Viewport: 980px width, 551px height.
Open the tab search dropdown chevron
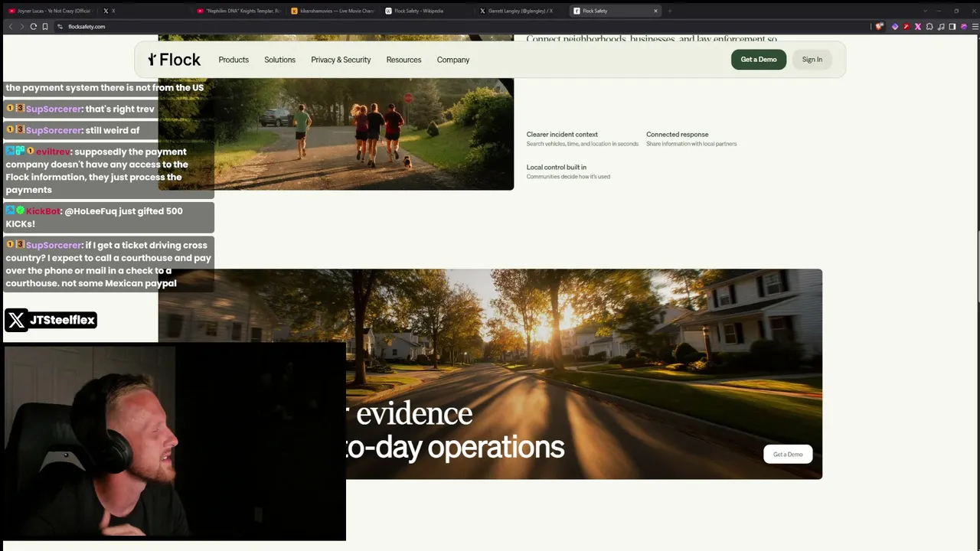(x=925, y=11)
